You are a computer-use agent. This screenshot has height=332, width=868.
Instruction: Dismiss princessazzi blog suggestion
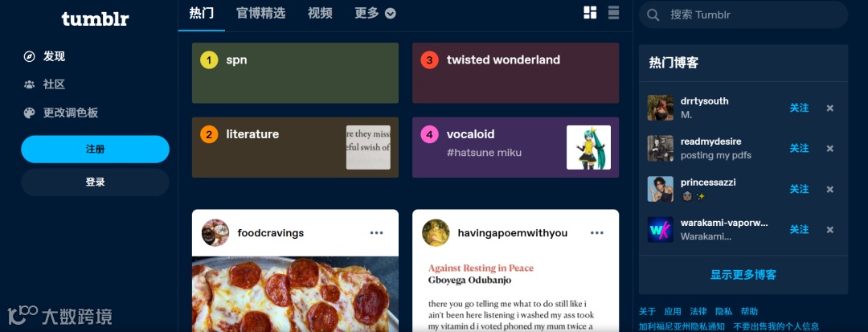point(829,189)
